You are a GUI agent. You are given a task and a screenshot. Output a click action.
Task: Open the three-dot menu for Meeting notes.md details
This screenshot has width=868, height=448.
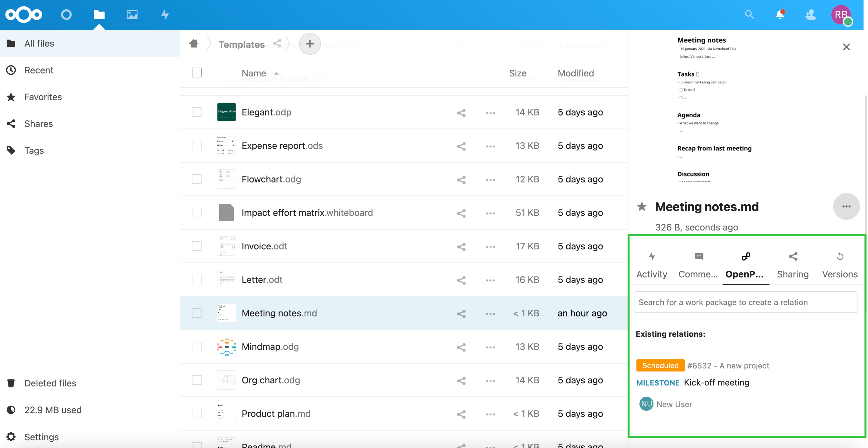(847, 207)
